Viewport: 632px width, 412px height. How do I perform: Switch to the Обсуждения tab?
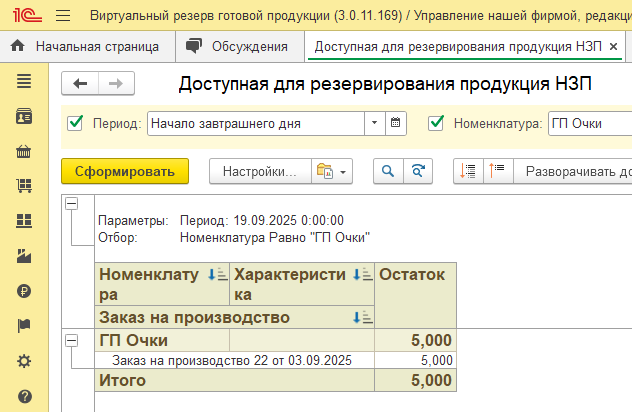239,46
